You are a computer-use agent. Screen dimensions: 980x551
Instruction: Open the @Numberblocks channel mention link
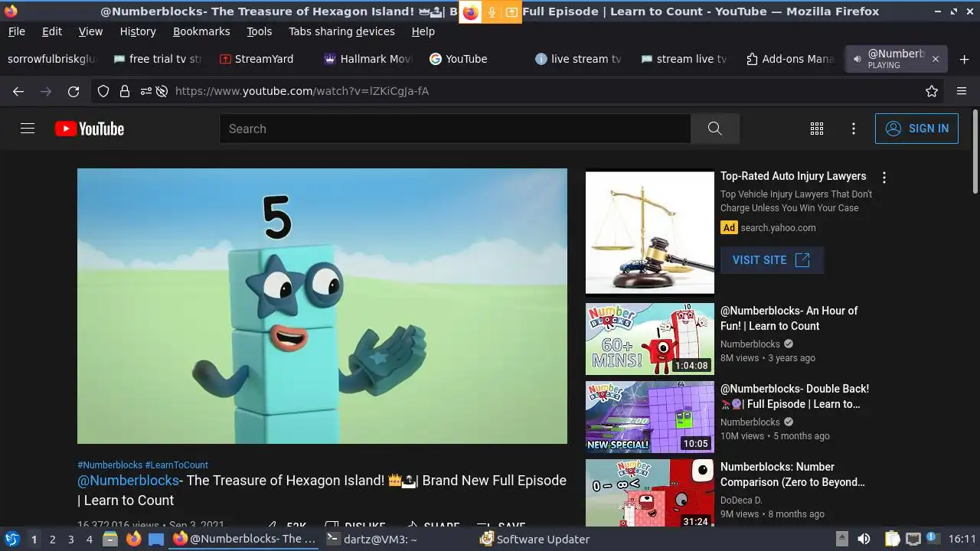click(x=128, y=481)
